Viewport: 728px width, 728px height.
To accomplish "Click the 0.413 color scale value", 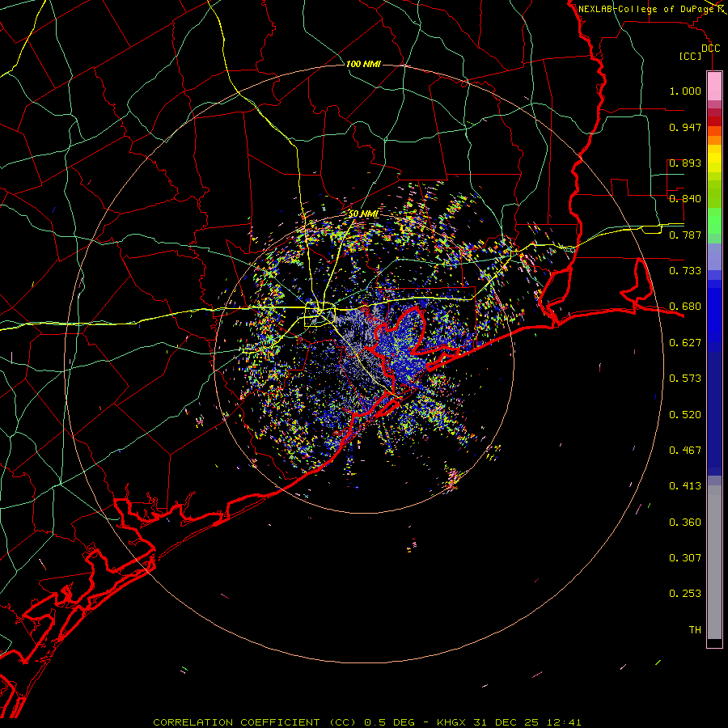I will (685, 486).
